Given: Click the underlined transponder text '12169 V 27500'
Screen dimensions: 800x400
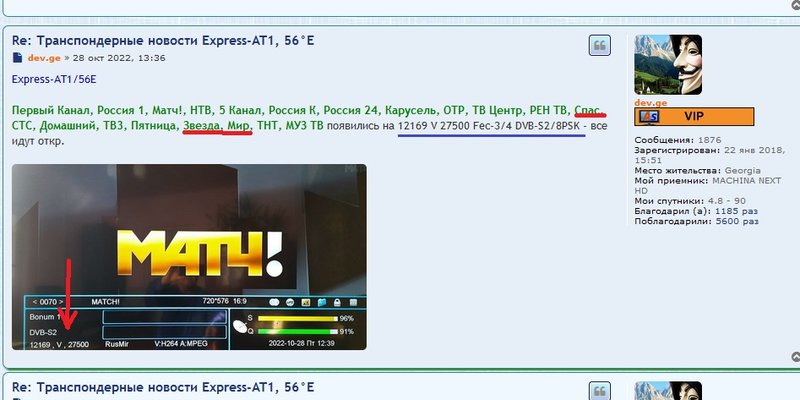Looking at the screenshot, I should coord(440,127).
